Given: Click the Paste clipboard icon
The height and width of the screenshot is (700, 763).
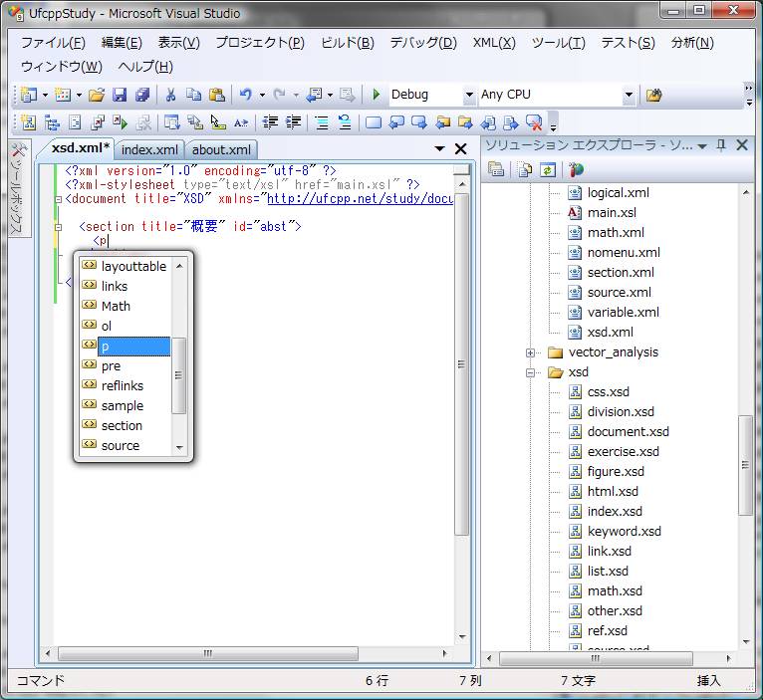Looking at the screenshot, I should pyautogui.click(x=217, y=95).
